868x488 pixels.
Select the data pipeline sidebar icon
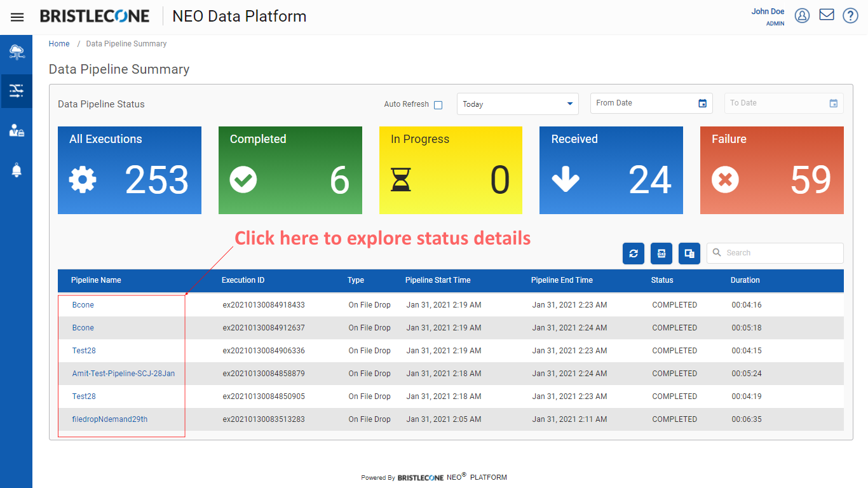pos(17,90)
